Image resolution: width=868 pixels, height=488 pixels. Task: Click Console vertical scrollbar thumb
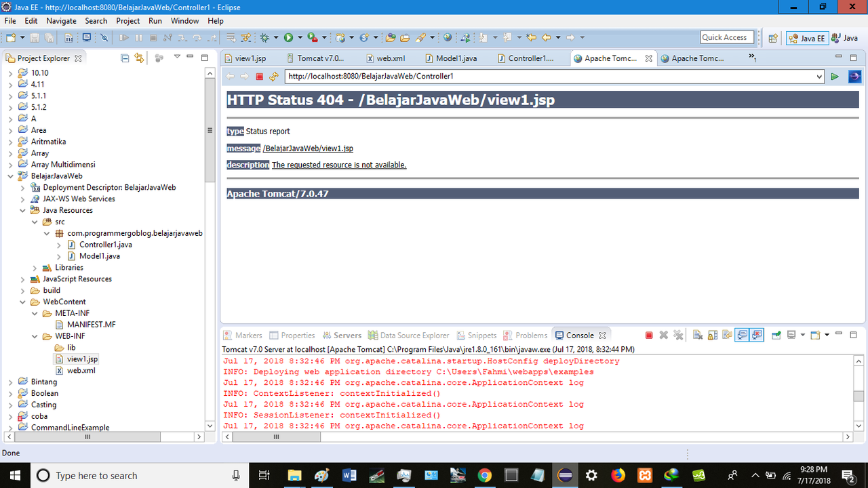point(859,396)
